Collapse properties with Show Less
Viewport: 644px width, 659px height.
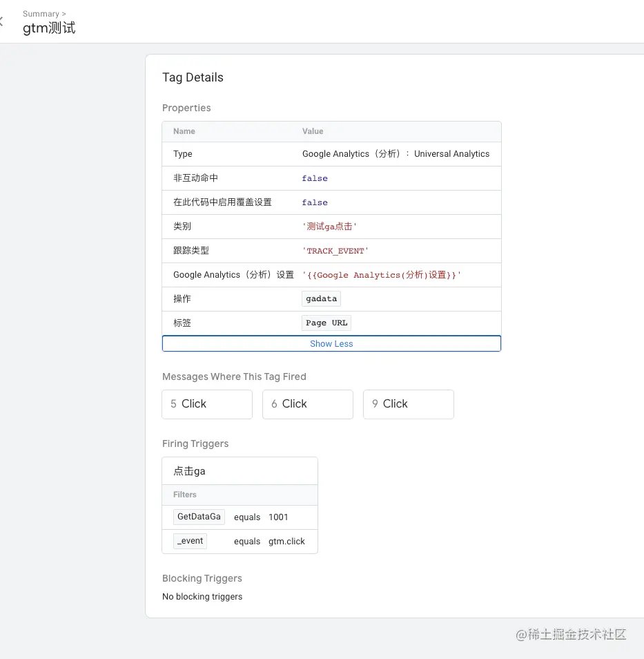click(331, 343)
